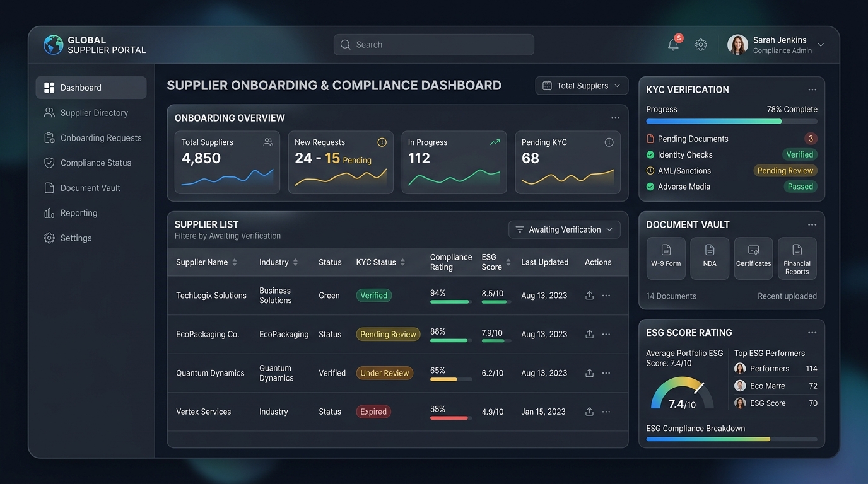Click the export icon for EcoPackaging Co.
Viewport: 868px width, 484px height.
pyautogui.click(x=589, y=335)
